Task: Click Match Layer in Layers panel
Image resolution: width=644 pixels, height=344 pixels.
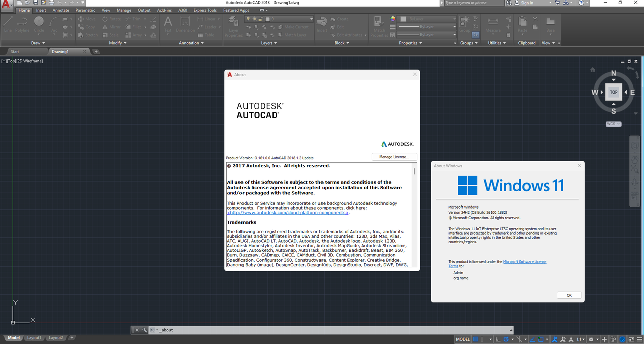Action: pos(292,35)
